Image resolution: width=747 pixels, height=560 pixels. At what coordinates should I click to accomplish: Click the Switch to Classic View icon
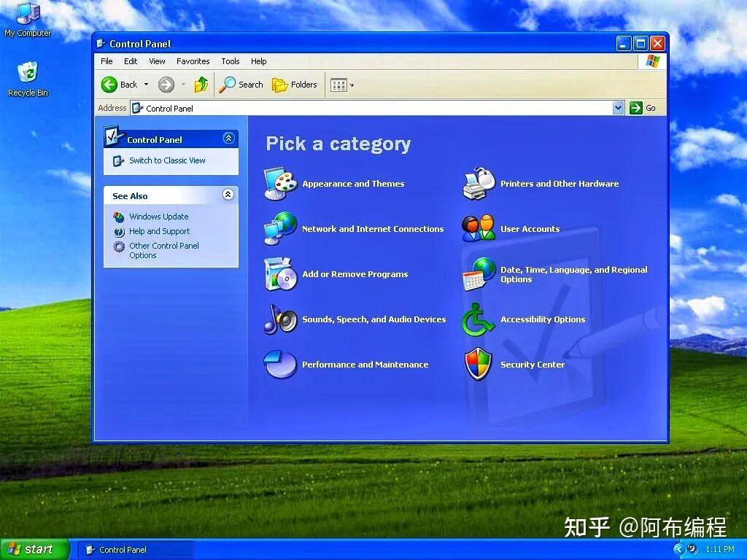click(118, 161)
